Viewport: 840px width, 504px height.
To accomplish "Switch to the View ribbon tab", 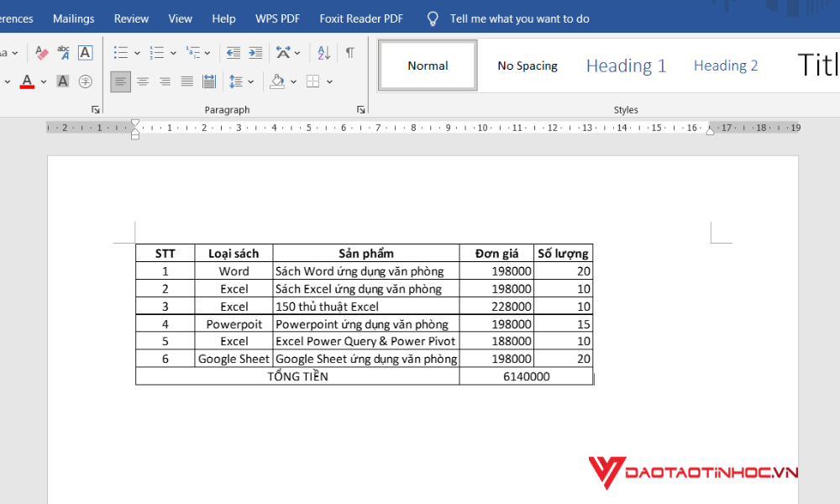I will click(180, 18).
